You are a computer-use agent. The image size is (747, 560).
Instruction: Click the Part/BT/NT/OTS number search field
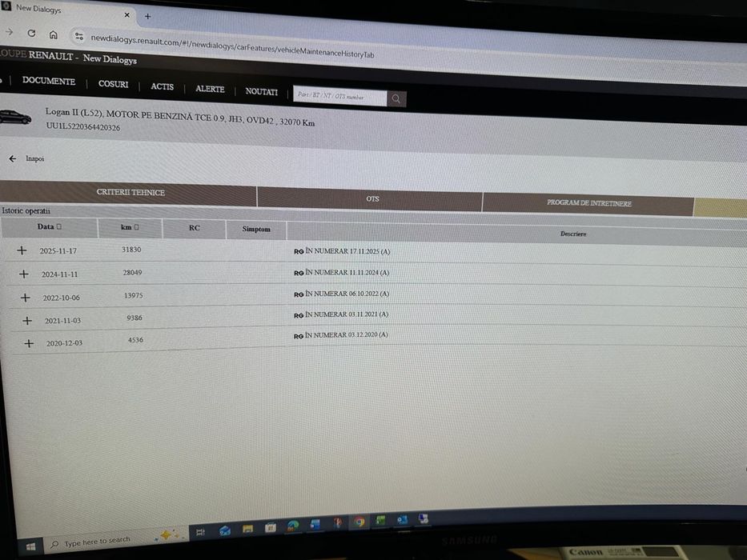tap(340, 96)
